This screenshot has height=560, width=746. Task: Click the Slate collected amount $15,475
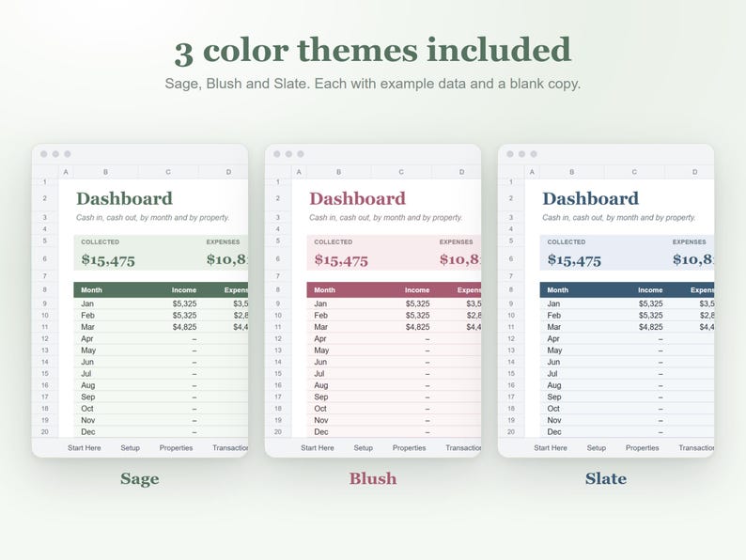tap(574, 259)
